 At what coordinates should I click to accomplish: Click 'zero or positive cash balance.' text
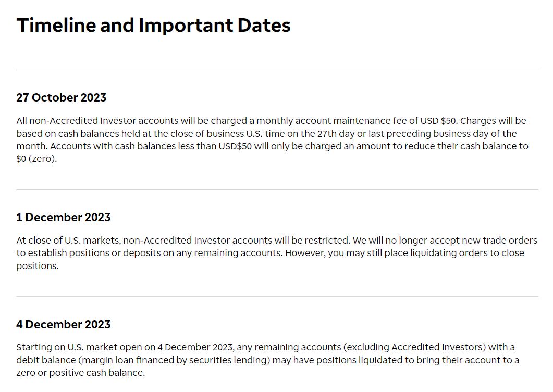81,373
